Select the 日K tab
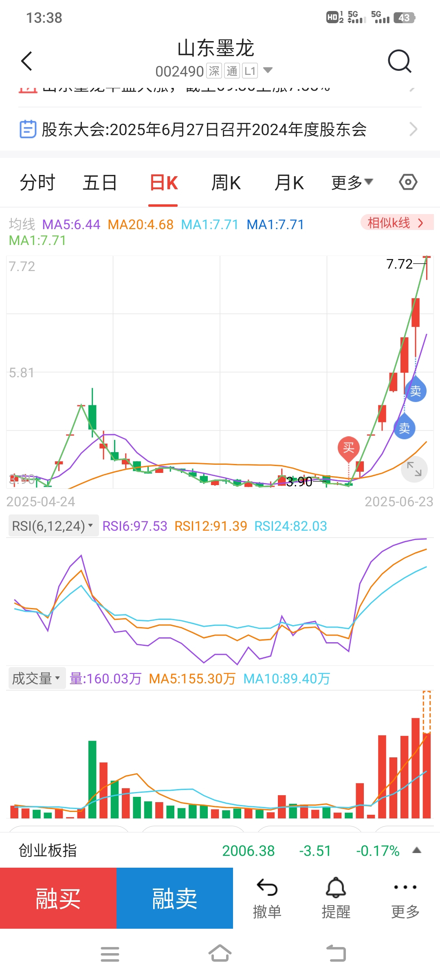The height and width of the screenshot is (980, 440). 163,183
